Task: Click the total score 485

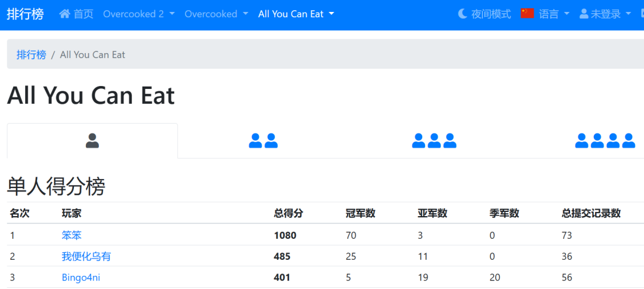Action: click(282, 257)
